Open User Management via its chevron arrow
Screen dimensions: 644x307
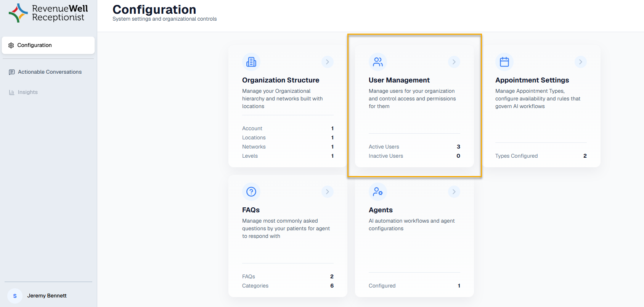pos(454,62)
